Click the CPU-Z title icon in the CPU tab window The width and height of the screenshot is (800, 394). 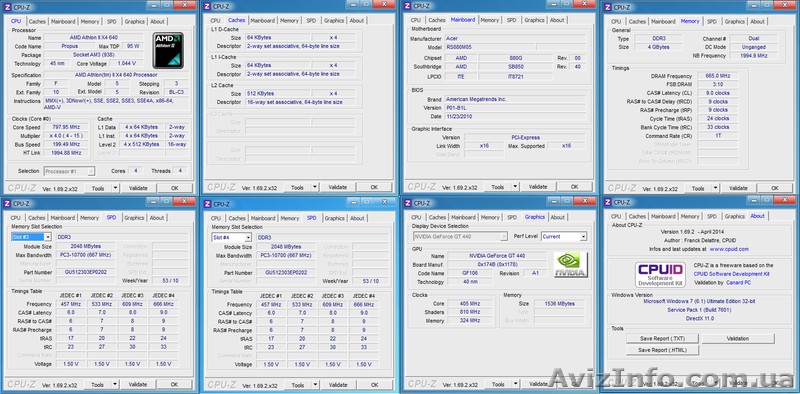point(8,7)
